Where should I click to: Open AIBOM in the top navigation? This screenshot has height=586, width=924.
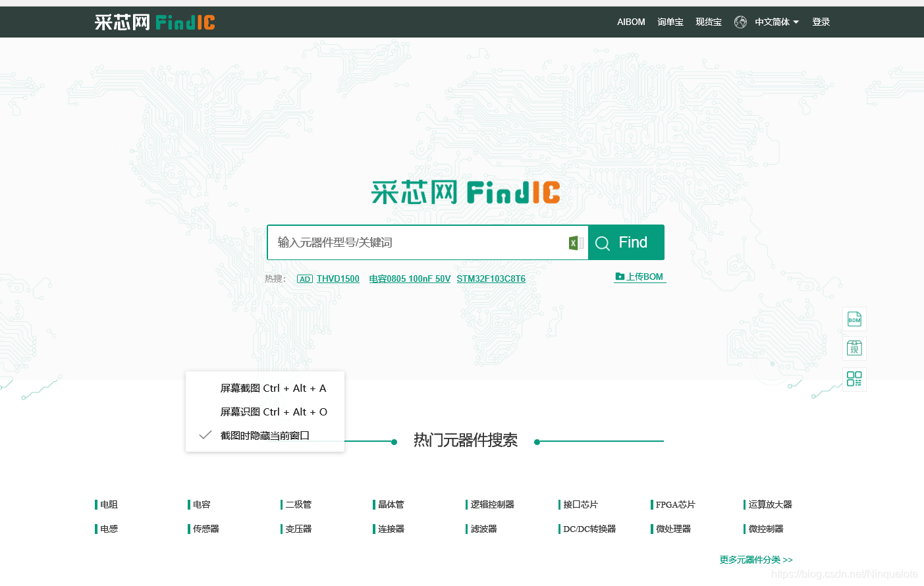tap(631, 22)
